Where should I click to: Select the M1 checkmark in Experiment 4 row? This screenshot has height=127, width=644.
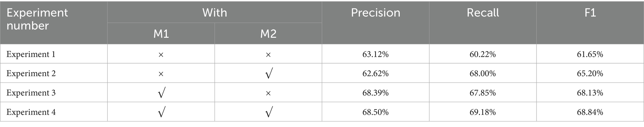(x=161, y=112)
